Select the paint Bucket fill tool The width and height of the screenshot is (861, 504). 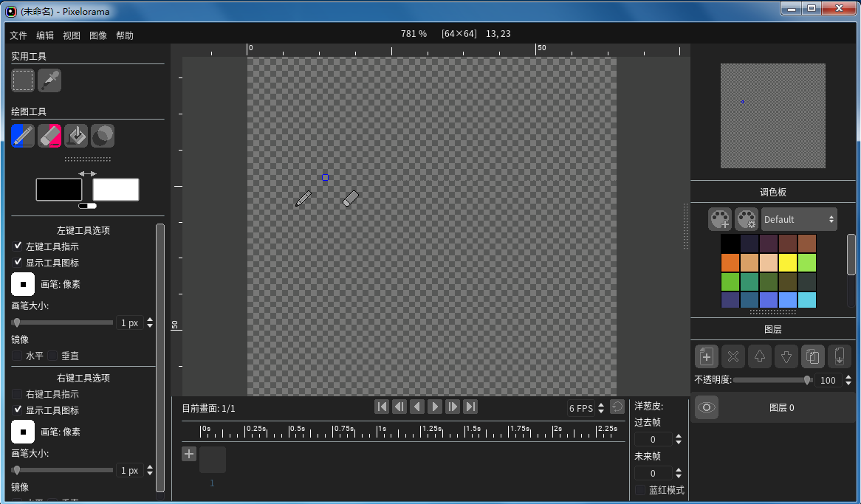point(76,136)
